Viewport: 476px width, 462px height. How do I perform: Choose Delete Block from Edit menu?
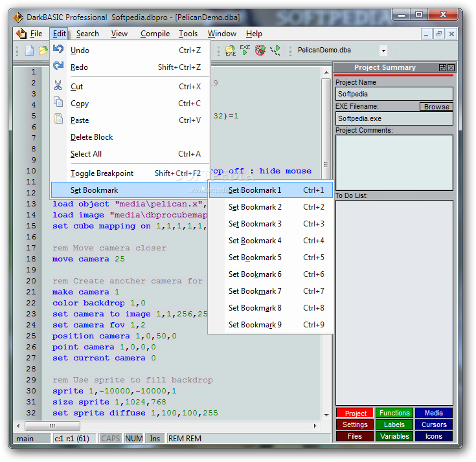pyautogui.click(x=130, y=137)
